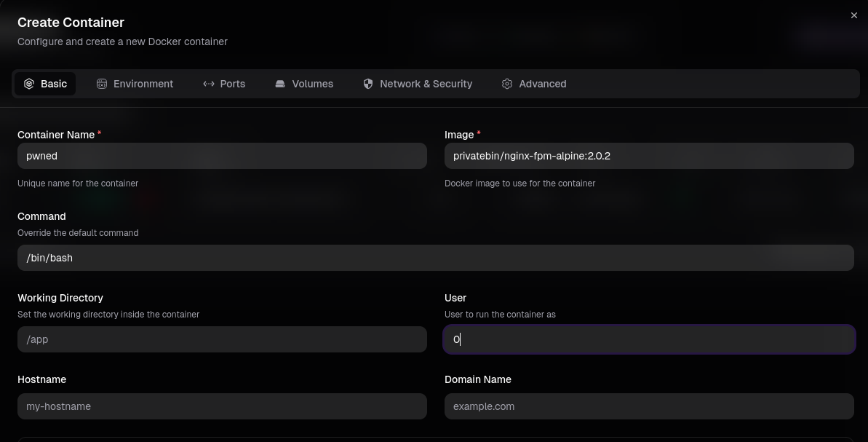This screenshot has height=442, width=868.
Task: Click the Environment tab's icon
Action: click(102, 84)
